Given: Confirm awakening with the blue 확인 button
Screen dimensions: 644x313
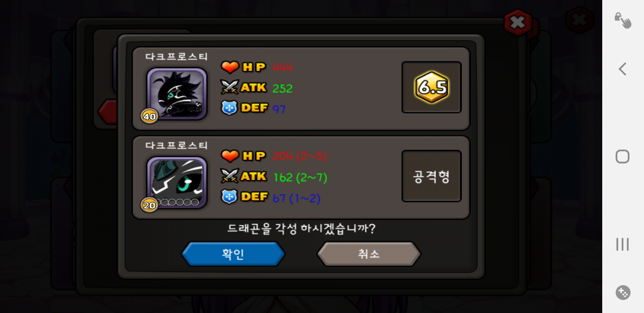Looking at the screenshot, I should point(233,254).
